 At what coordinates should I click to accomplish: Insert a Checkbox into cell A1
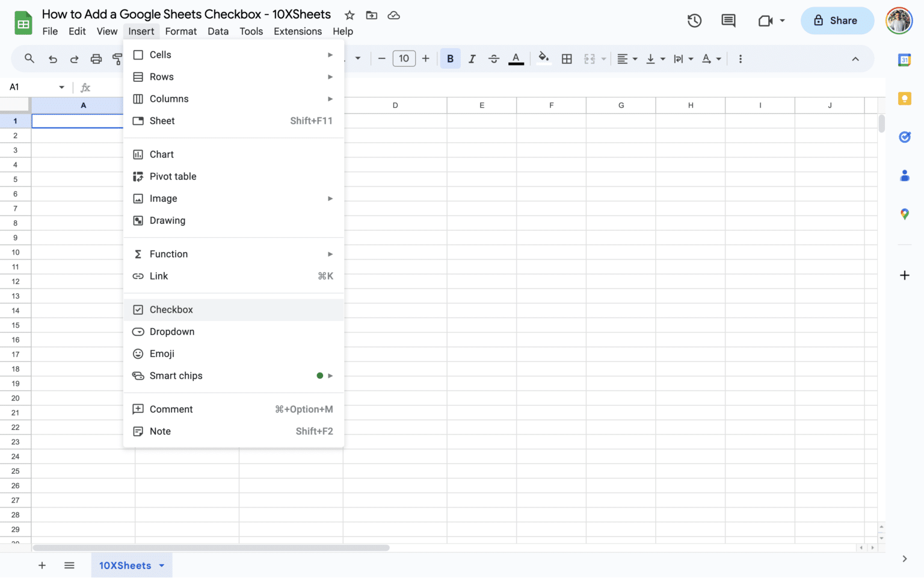click(x=171, y=309)
